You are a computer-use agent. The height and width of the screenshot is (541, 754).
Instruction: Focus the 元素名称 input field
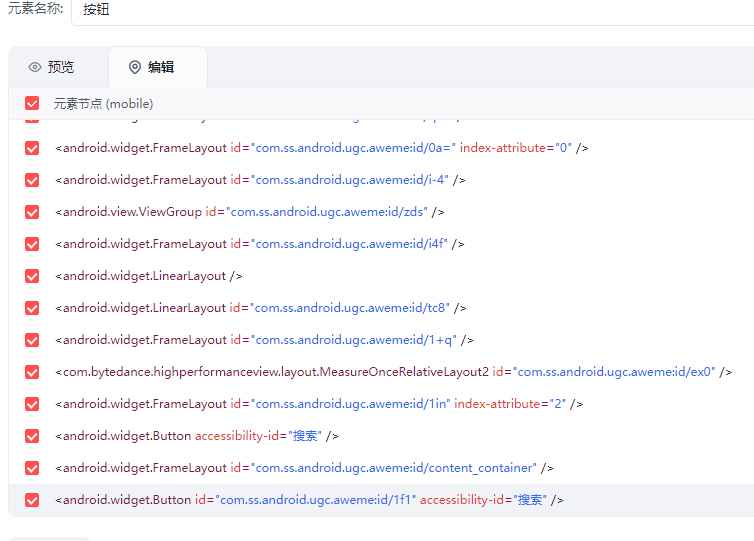[x=413, y=10]
